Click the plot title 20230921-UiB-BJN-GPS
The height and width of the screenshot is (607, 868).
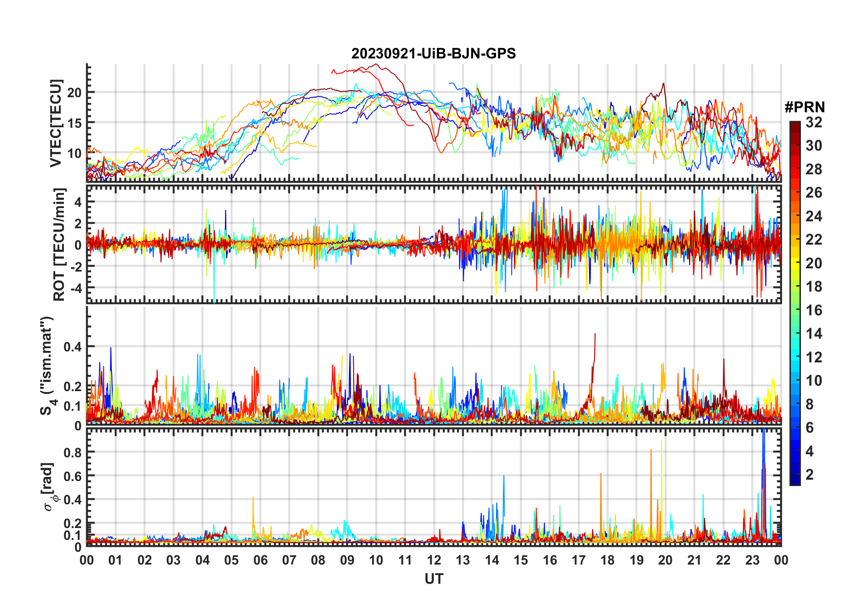pos(434,53)
